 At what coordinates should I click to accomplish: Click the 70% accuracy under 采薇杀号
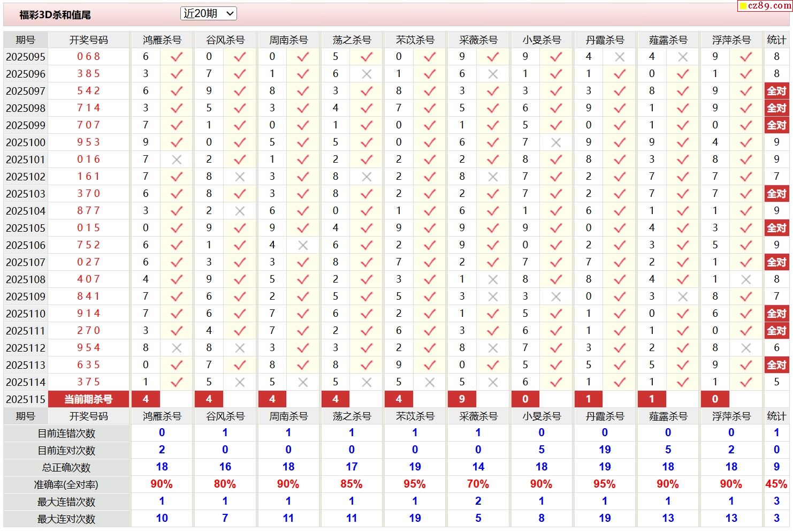478,484
